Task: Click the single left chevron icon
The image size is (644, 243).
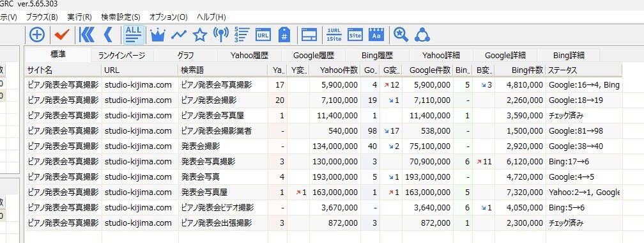Action: (x=108, y=35)
